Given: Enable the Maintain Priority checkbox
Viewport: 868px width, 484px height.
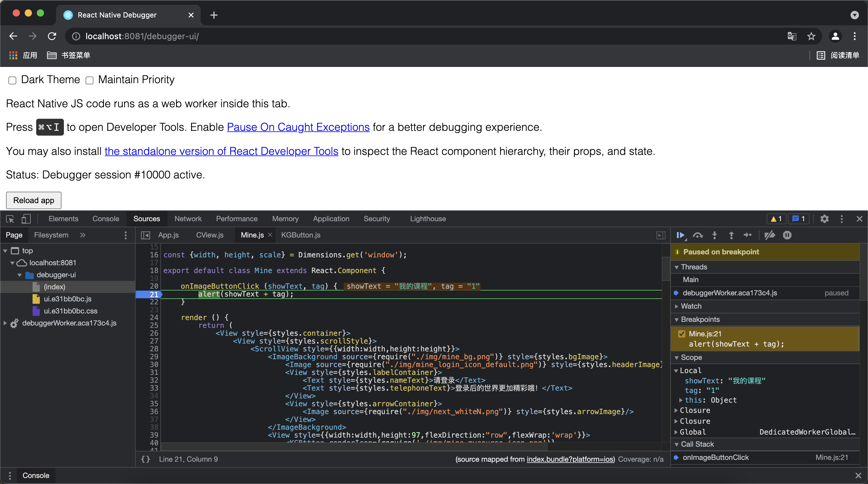Looking at the screenshot, I should point(89,80).
